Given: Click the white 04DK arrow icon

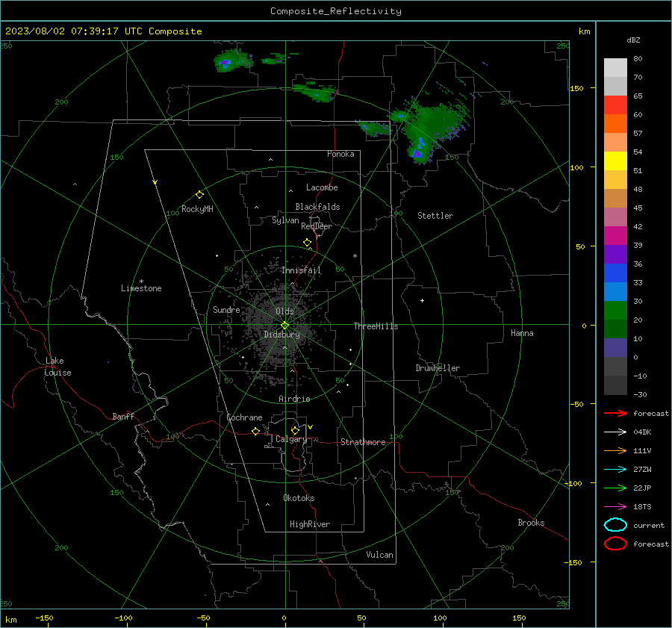Looking at the screenshot, I should [615, 432].
